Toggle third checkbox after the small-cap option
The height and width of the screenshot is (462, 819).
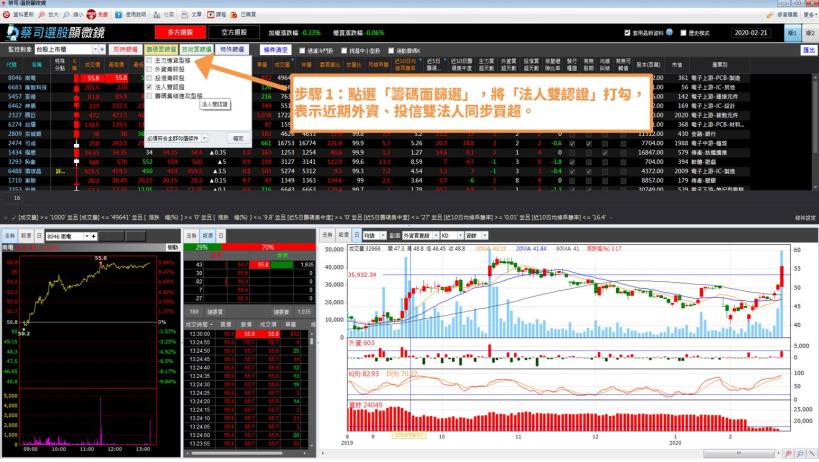391,51
